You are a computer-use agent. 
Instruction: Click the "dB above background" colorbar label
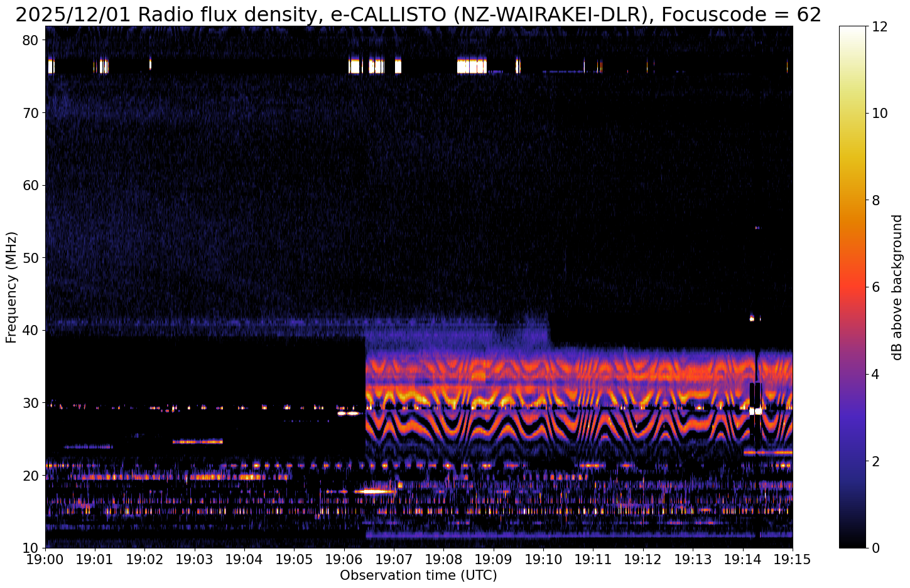click(x=897, y=287)
